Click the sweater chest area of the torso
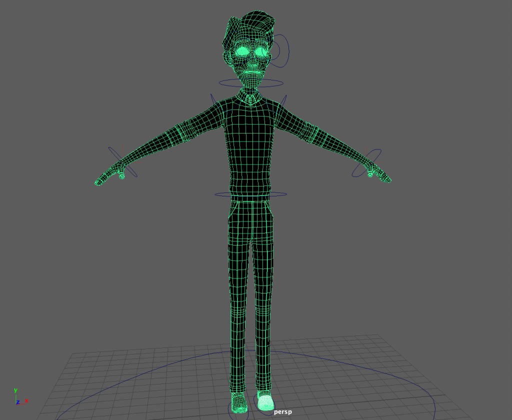This screenshot has height=420, width=512. click(250, 130)
